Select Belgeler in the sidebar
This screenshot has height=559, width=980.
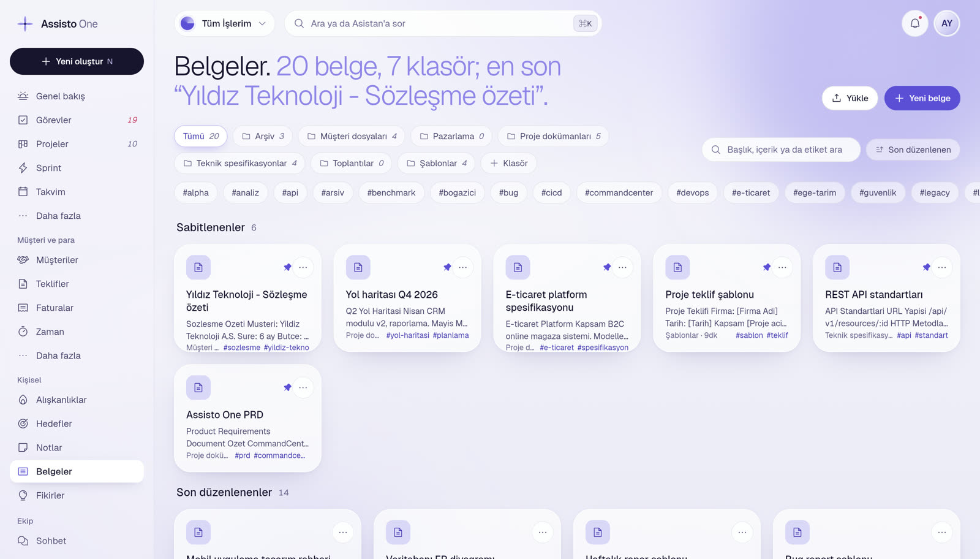[x=77, y=471]
